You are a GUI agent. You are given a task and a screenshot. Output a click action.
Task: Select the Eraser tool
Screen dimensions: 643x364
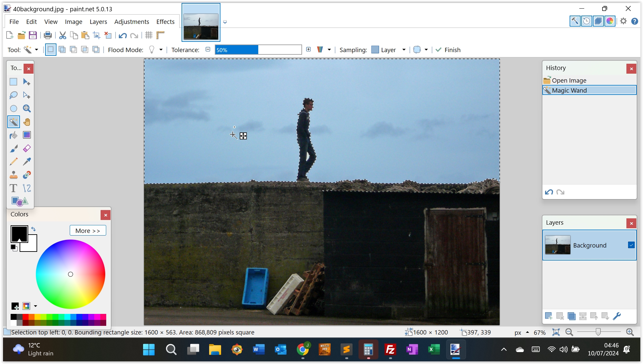[27, 148]
